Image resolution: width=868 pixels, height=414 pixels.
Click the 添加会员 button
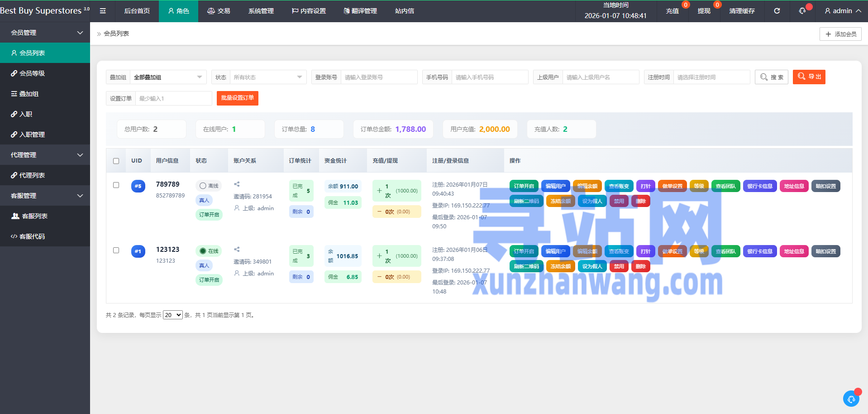point(840,34)
